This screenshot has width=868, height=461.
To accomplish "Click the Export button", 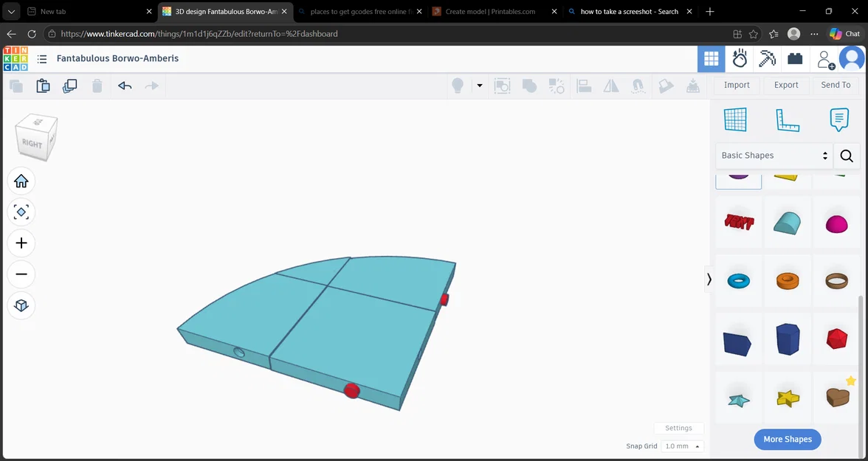I will click(786, 86).
